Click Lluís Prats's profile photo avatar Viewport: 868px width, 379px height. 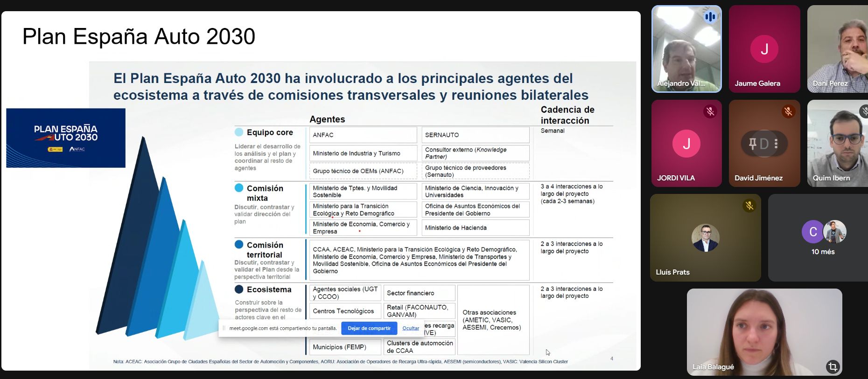(x=705, y=238)
